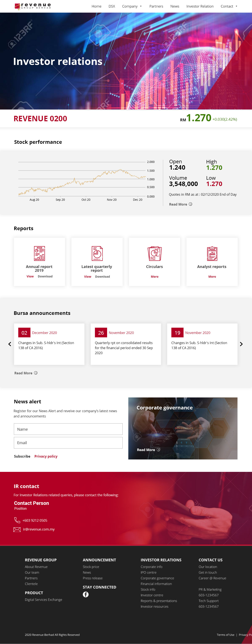252x644 pixels.
Task: Click the Revenue Group Berhad logo
Action: tap(33, 6)
